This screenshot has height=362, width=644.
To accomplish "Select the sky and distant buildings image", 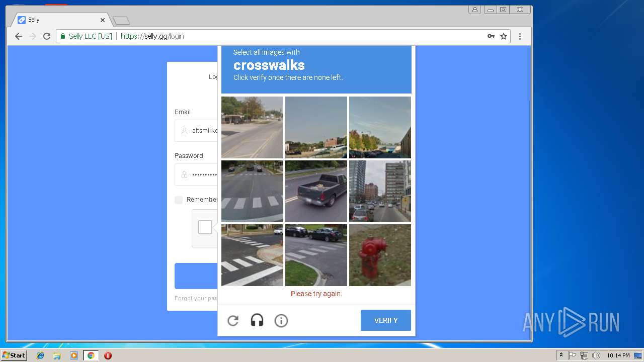I will [316, 127].
